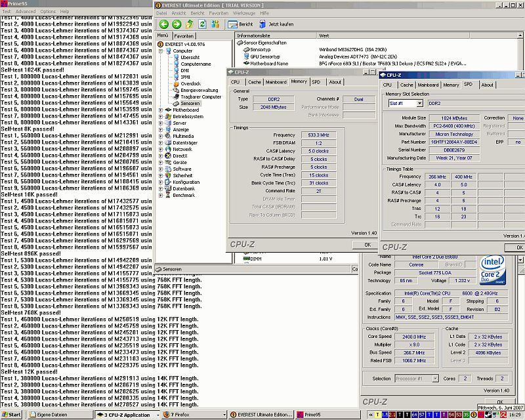The height and width of the screenshot is (420, 525).
Task: Expand the Multimedia tree node
Action: tap(161, 136)
